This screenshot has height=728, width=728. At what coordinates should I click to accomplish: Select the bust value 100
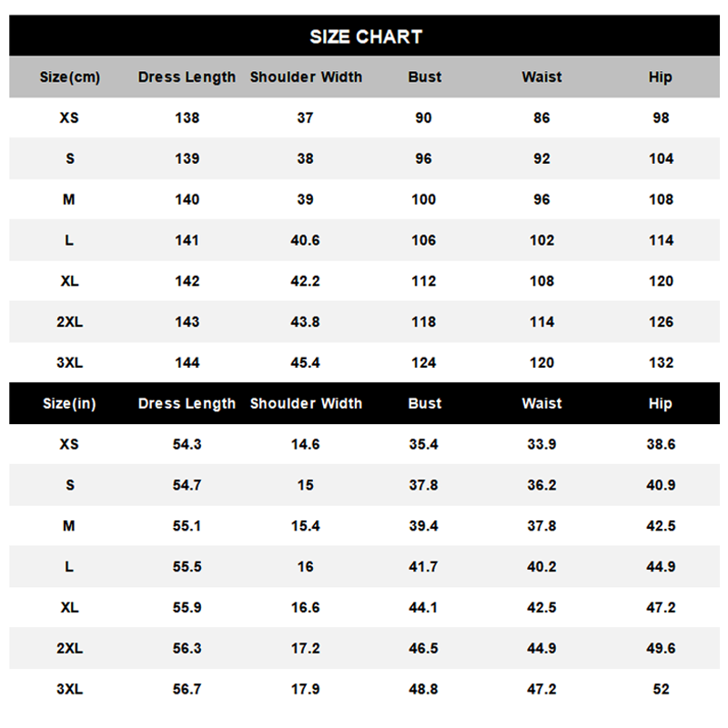[423, 199]
